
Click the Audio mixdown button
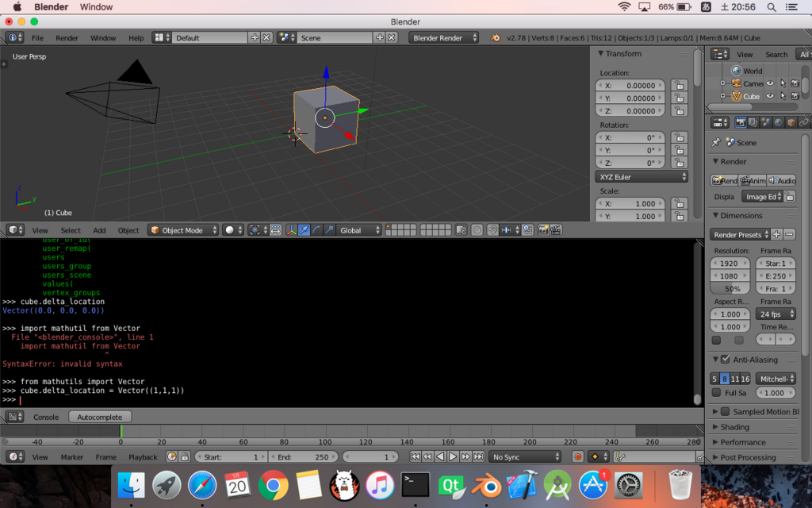pyautogui.click(x=781, y=180)
